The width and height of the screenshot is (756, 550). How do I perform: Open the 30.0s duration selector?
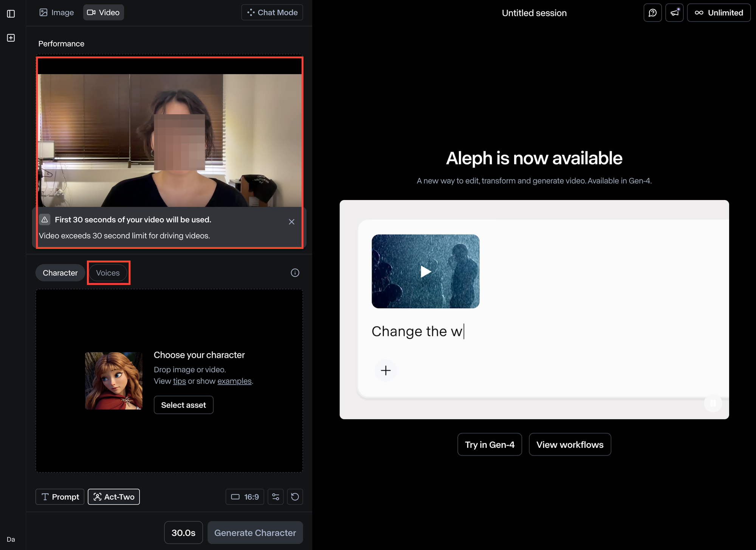183,533
